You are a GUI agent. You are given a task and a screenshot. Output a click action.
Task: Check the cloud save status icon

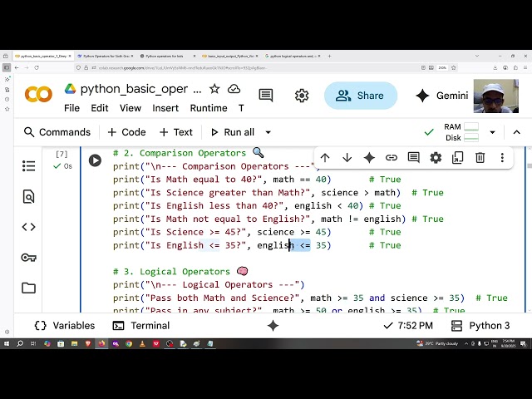(234, 89)
